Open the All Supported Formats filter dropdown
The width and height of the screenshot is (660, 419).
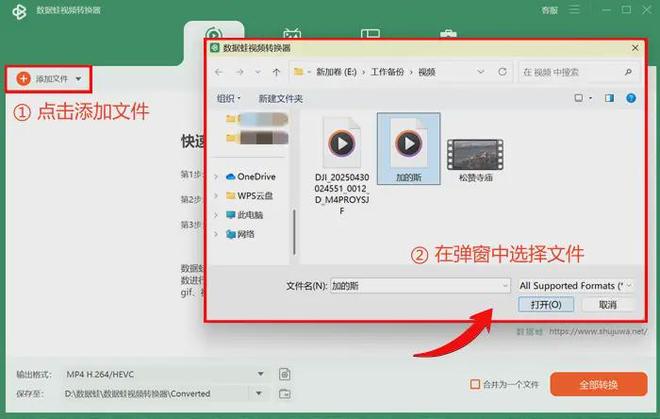pyautogui.click(x=575, y=286)
